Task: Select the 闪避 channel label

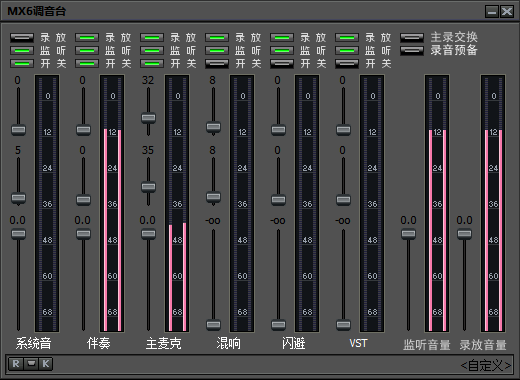Action: (x=293, y=343)
